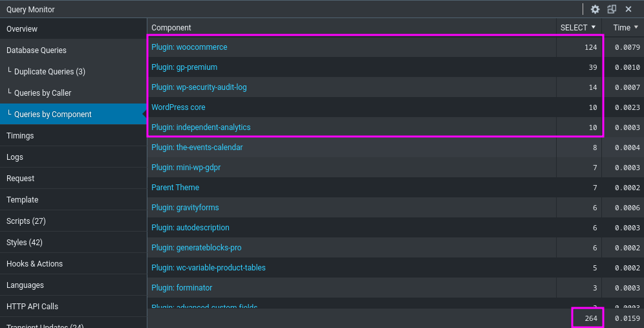Screen dimensions: 644x328
Task: Select Queries by Component item
Action: [x=73, y=115]
